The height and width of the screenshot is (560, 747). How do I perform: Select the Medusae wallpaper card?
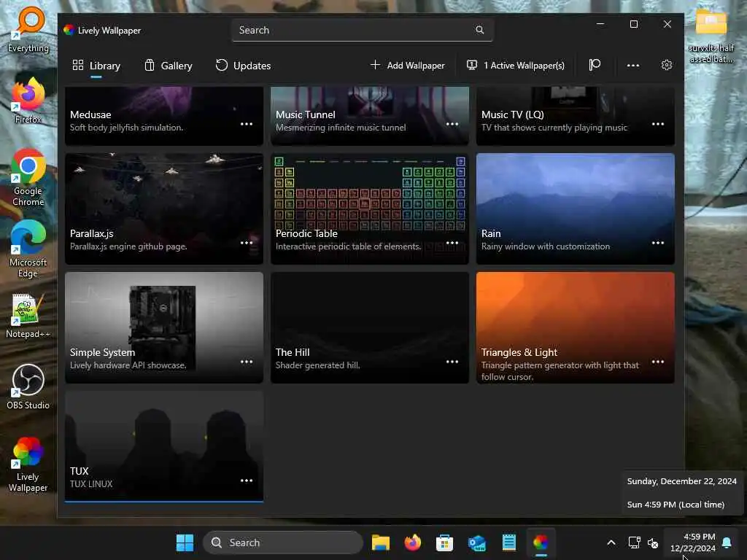(164, 116)
